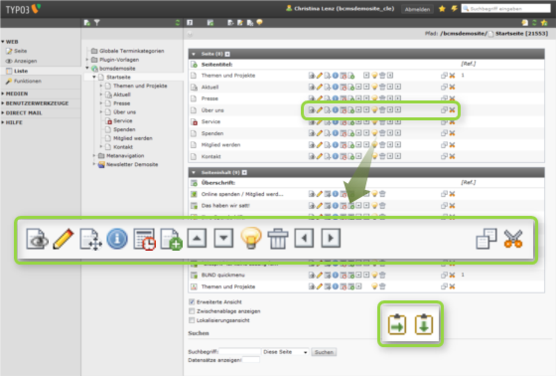Collapse the Seite (8) table section
Screen dimensions: 556x376
194,54
